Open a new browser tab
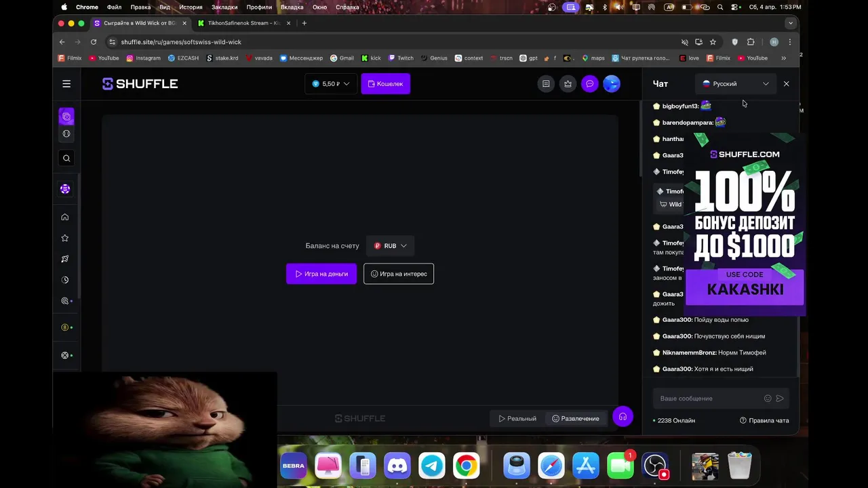 (x=304, y=23)
